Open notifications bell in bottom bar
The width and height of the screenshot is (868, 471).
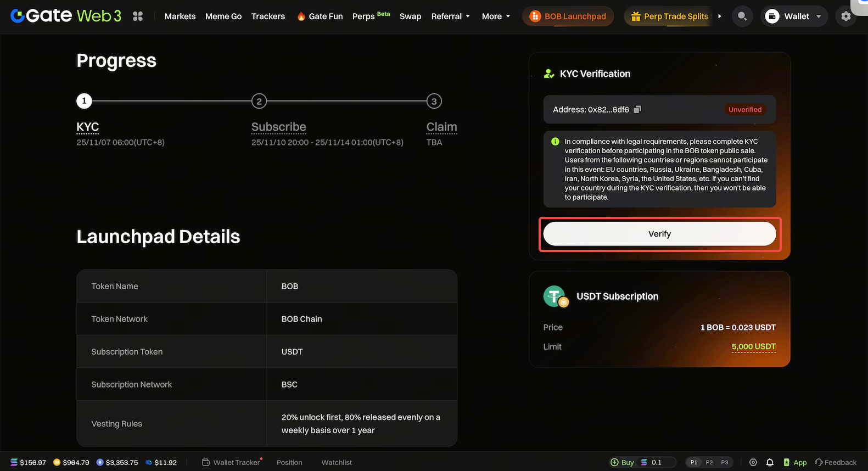pos(770,462)
